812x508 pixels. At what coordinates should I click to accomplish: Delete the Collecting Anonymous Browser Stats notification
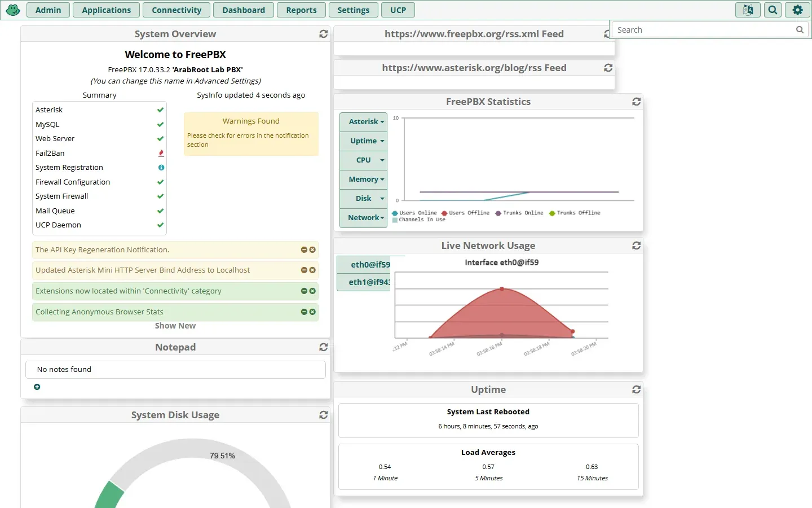[312, 312]
